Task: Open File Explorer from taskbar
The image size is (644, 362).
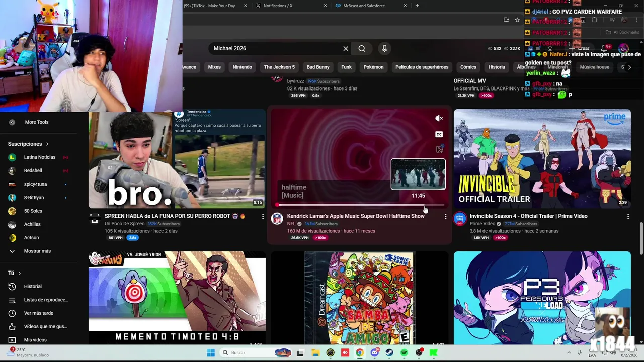Action: pyautogui.click(x=315, y=352)
